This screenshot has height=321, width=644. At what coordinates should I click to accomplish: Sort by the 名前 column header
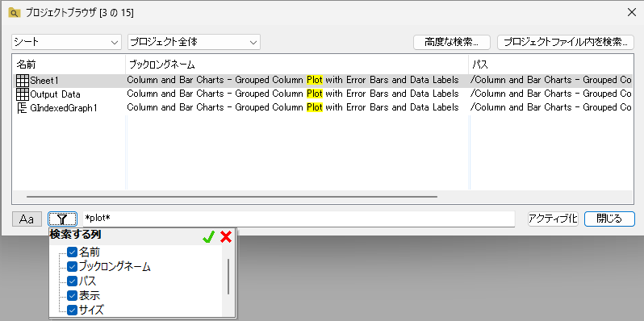tap(69, 65)
